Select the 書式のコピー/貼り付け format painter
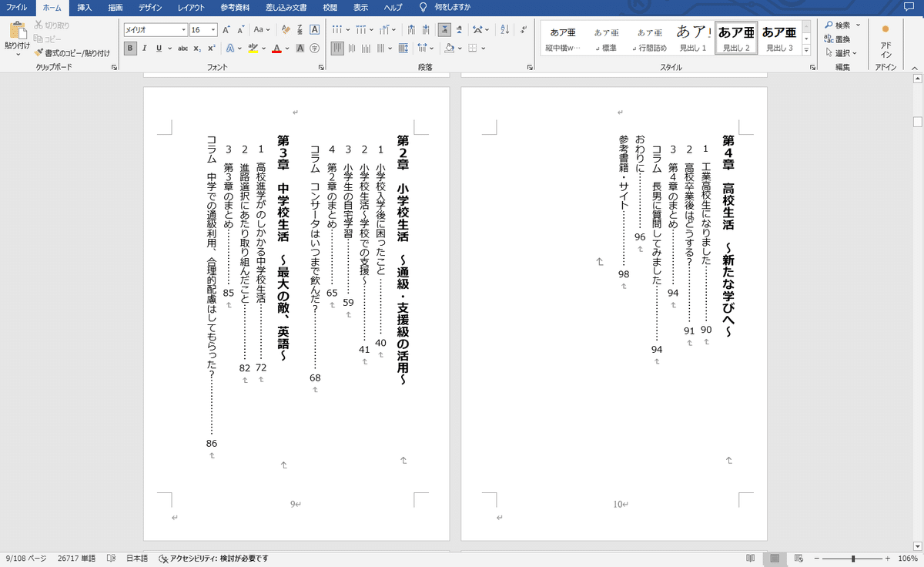924x567 pixels. pos(72,52)
